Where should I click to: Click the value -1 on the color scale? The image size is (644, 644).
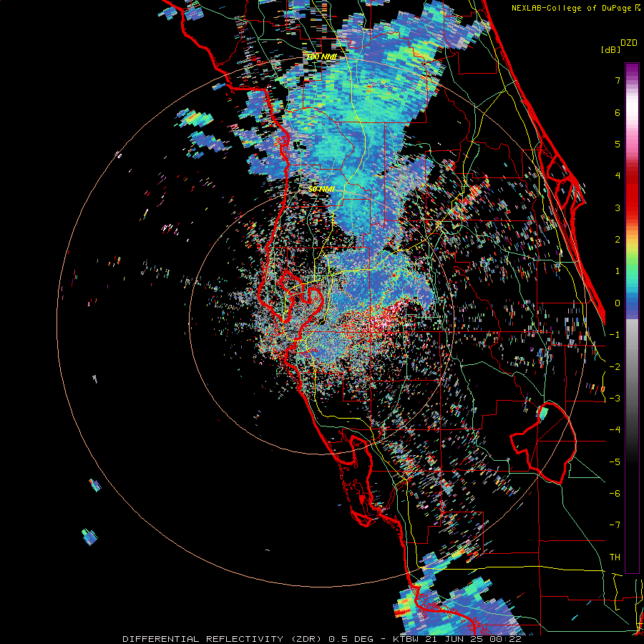(x=615, y=335)
